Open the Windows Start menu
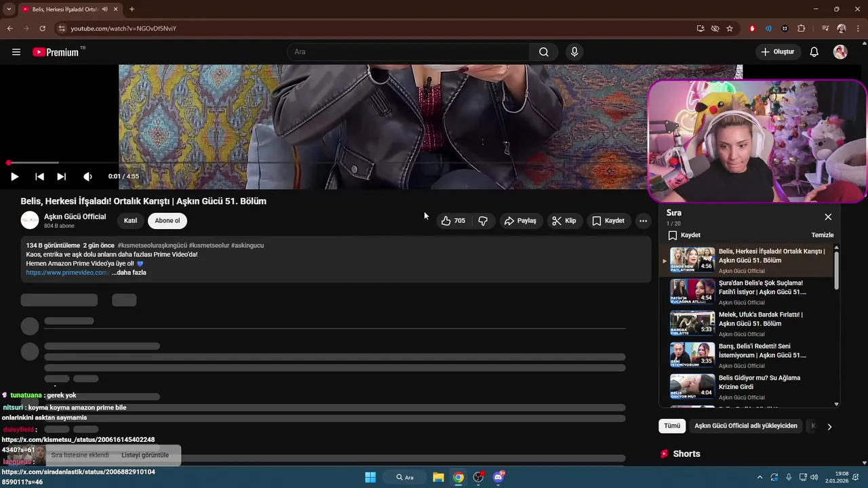Screen dimensions: 868x488 (x=370, y=477)
